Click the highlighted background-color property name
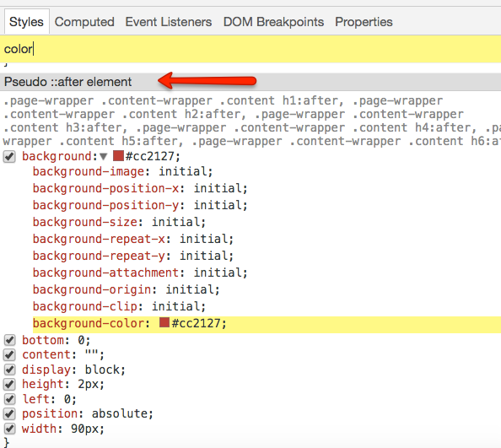This screenshot has width=501, height=448. tap(89, 323)
